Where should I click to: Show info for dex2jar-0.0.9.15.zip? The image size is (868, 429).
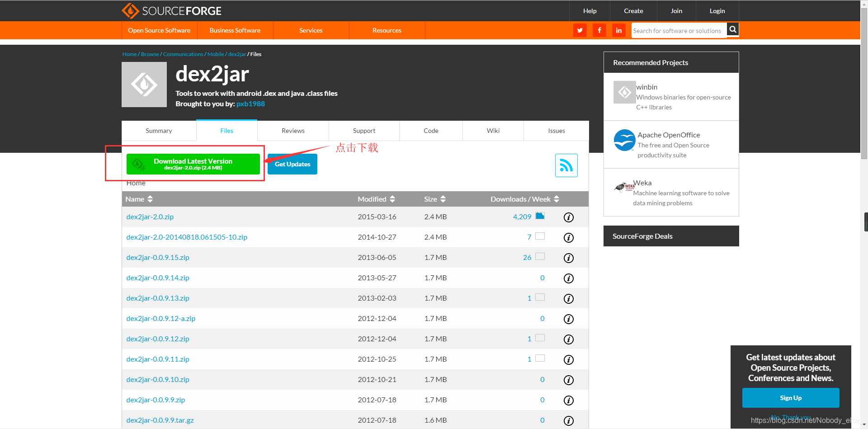pos(569,258)
